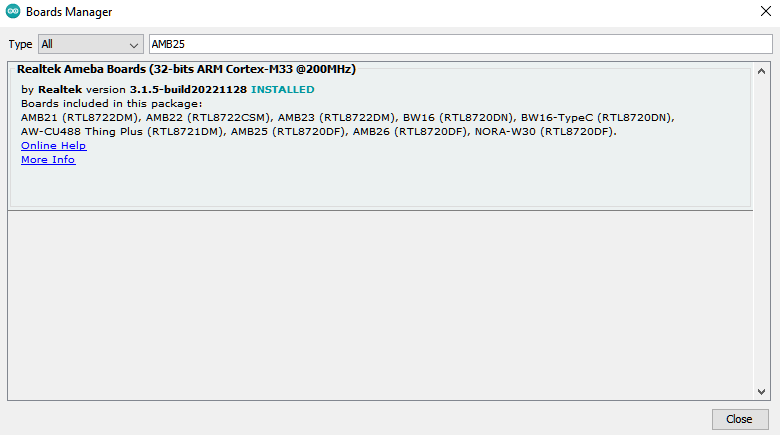Viewport: 780px width, 435px height.
Task: Select the Realtek Ameba Boards package title
Action: pos(186,69)
